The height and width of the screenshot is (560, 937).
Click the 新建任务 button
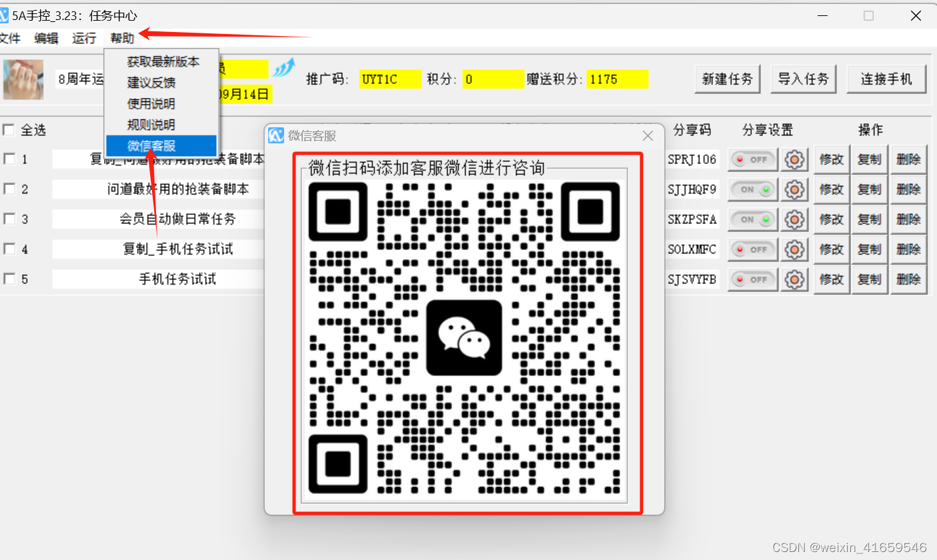(x=728, y=79)
